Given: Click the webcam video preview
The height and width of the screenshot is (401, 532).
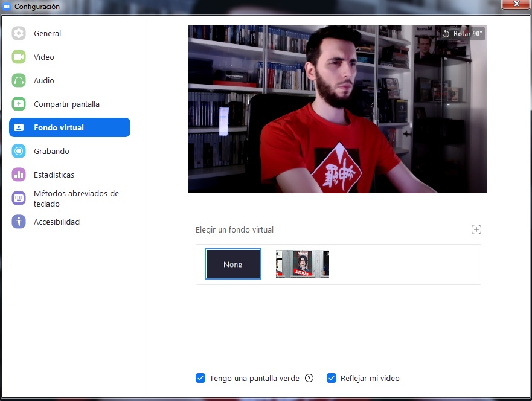Looking at the screenshot, I should [x=337, y=109].
